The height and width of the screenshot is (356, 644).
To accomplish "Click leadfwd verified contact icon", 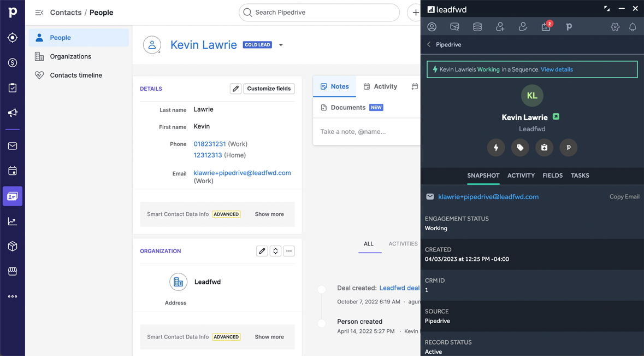I will (x=523, y=27).
